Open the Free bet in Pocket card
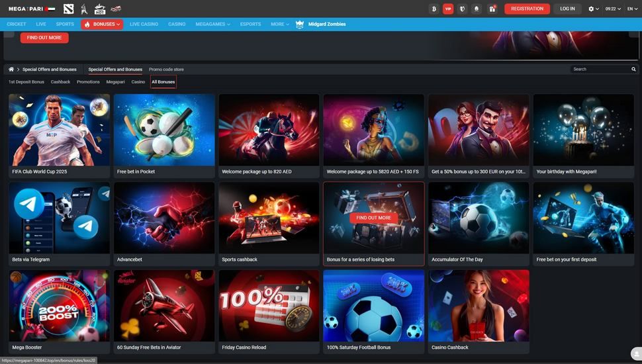 point(164,136)
